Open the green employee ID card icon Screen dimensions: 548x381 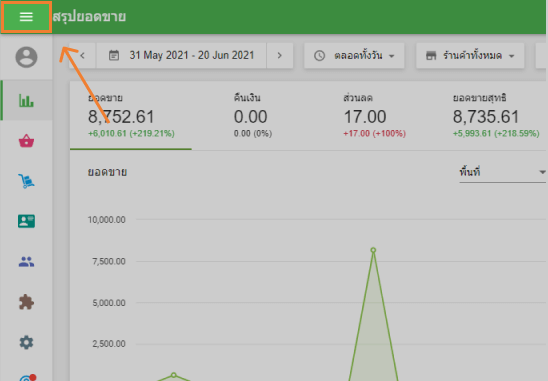pyautogui.click(x=26, y=221)
